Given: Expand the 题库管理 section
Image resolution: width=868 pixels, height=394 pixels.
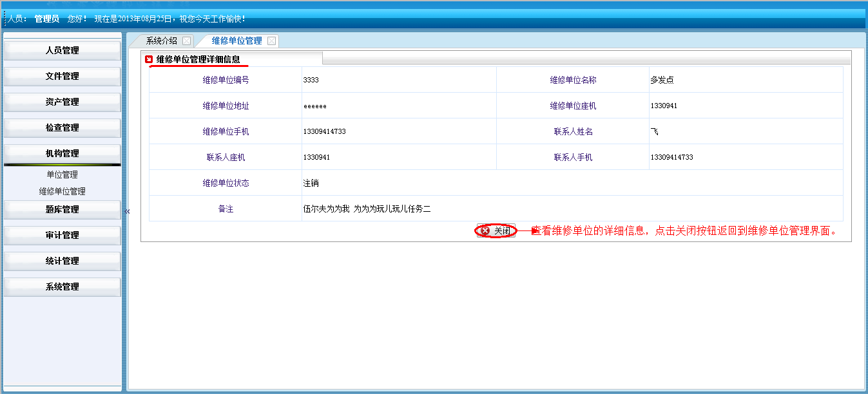Looking at the screenshot, I should click(63, 209).
